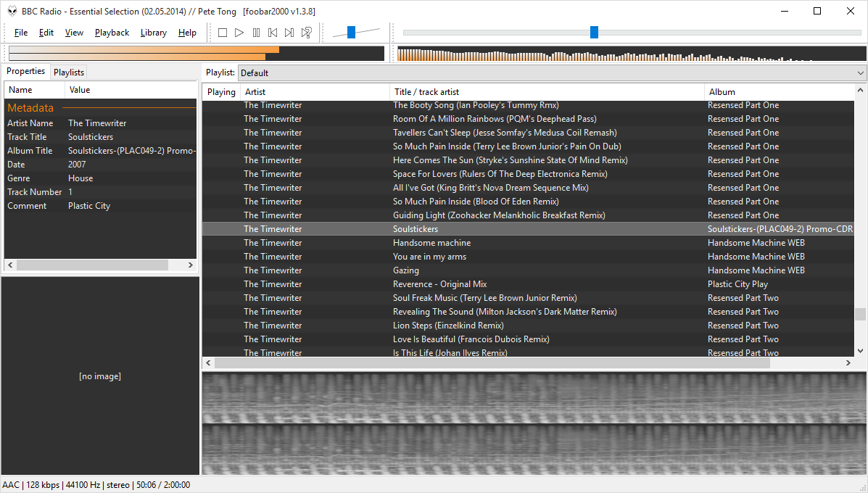Click the Stop playback button

tap(223, 33)
